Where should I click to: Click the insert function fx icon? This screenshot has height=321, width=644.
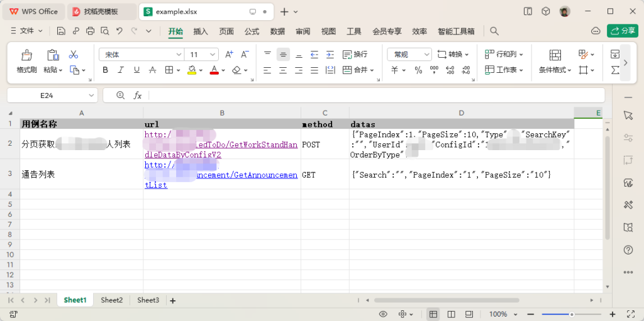click(138, 95)
